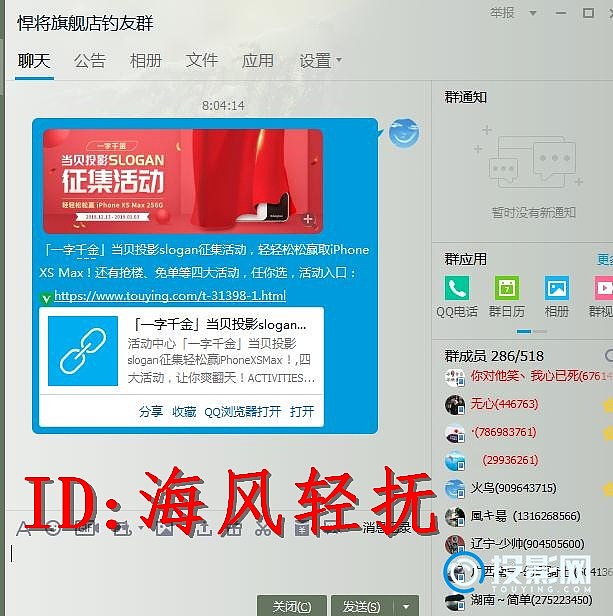Open the touying.com hyperlink in message

click(x=169, y=296)
